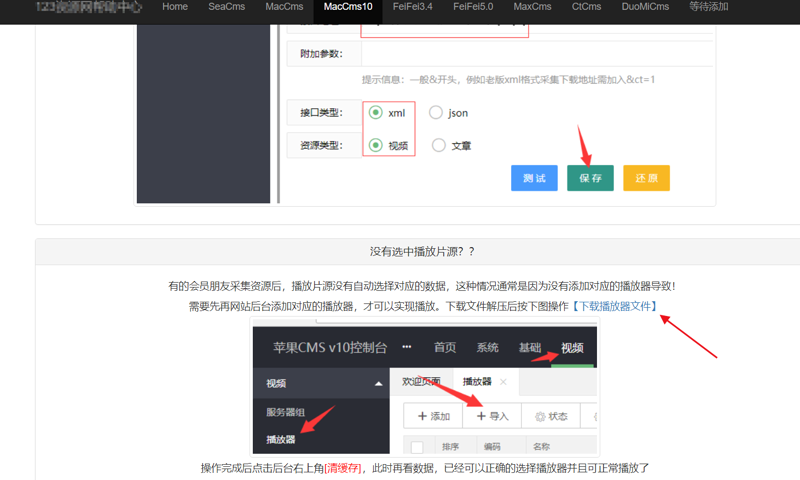
Task: Open the 下载播放器文件 download link
Action: 614,306
